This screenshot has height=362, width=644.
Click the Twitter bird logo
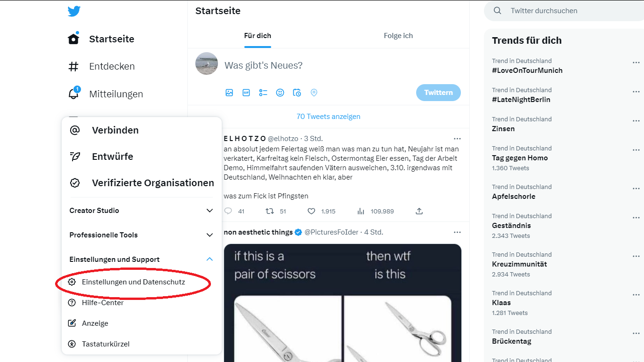click(x=74, y=11)
